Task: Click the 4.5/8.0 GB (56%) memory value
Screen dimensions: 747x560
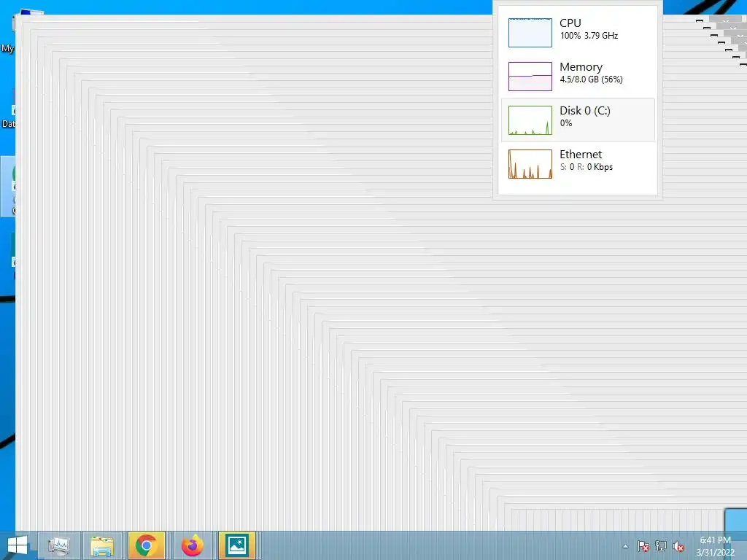Action: click(x=591, y=79)
